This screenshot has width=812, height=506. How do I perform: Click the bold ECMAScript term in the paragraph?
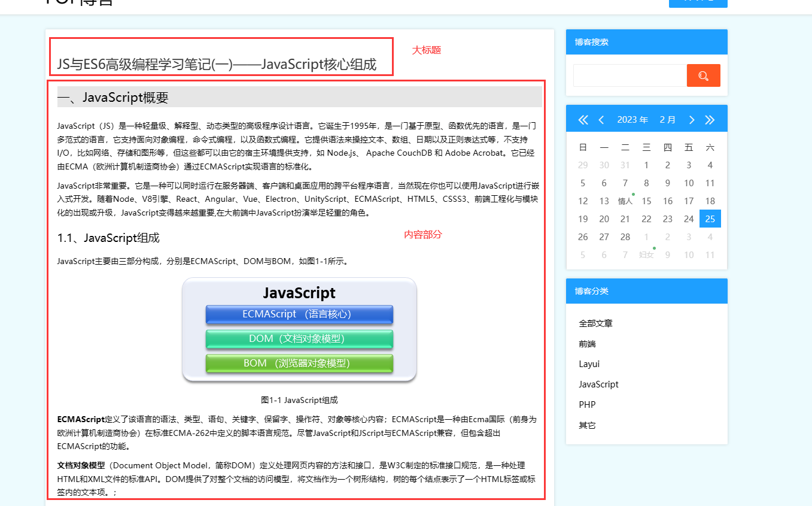pyautogui.click(x=81, y=419)
